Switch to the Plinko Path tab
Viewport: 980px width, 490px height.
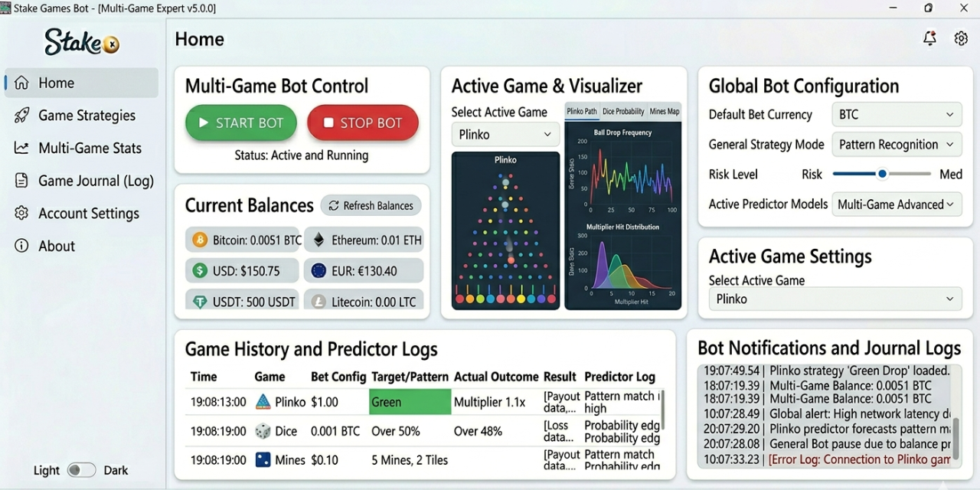582,112
